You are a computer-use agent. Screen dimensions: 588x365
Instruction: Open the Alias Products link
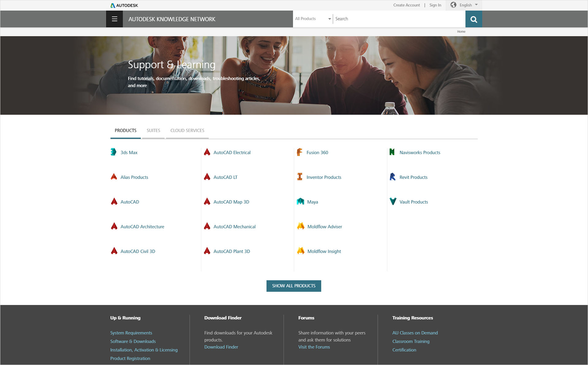click(134, 177)
